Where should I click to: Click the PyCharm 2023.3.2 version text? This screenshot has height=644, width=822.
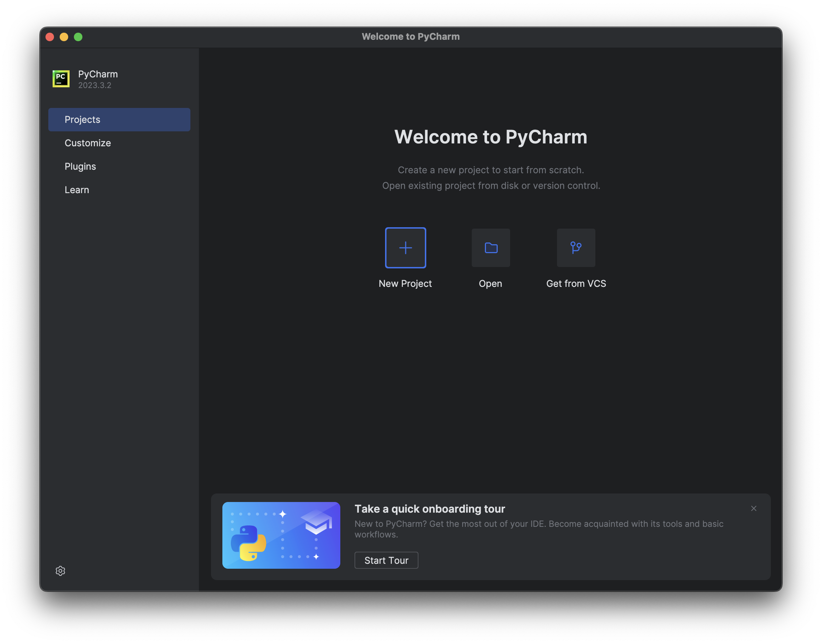pyautogui.click(x=95, y=85)
